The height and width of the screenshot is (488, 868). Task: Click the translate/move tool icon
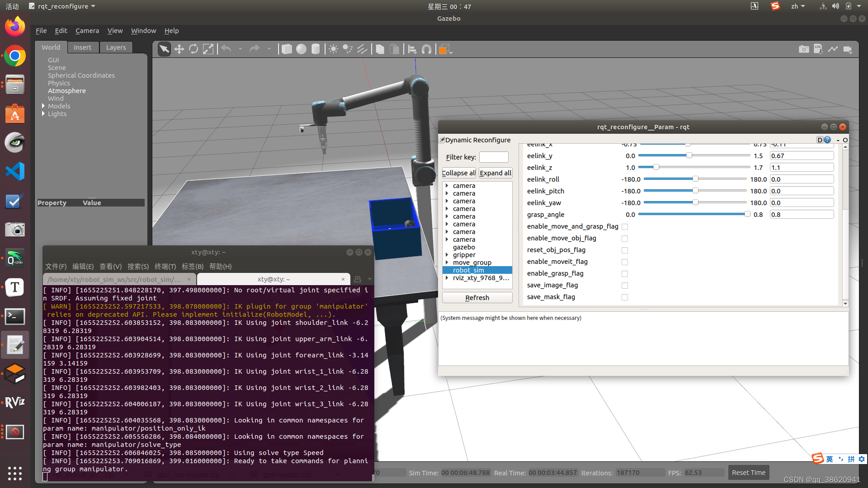(x=179, y=49)
